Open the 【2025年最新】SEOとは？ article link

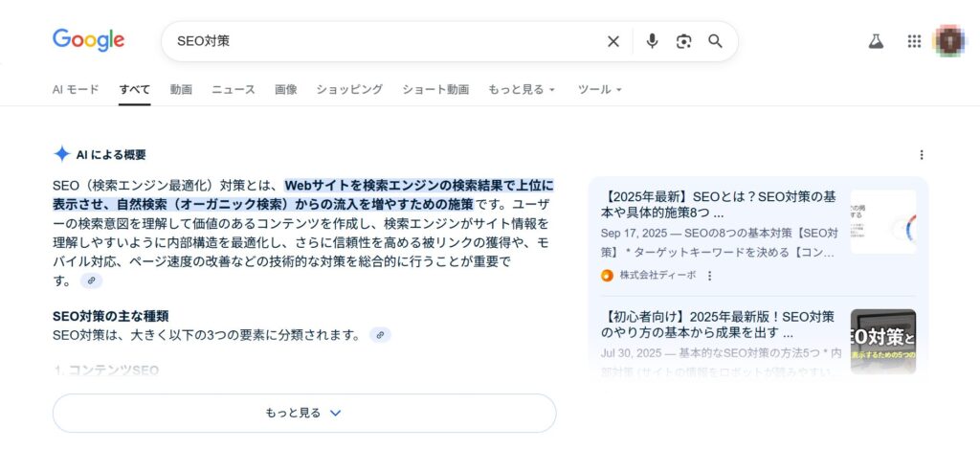[x=719, y=204]
